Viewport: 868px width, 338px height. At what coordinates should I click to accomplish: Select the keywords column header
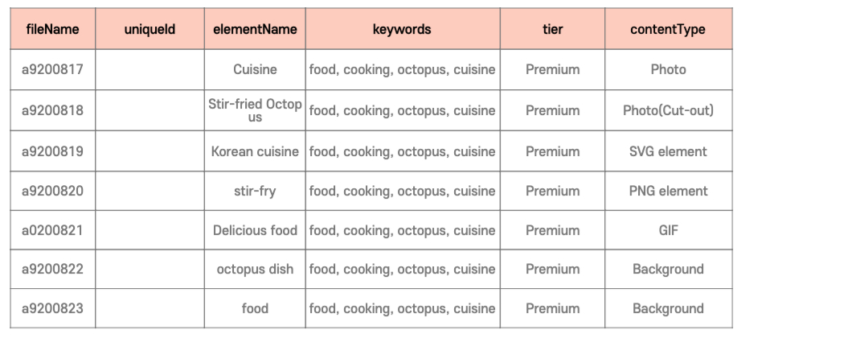[x=402, y=30]
